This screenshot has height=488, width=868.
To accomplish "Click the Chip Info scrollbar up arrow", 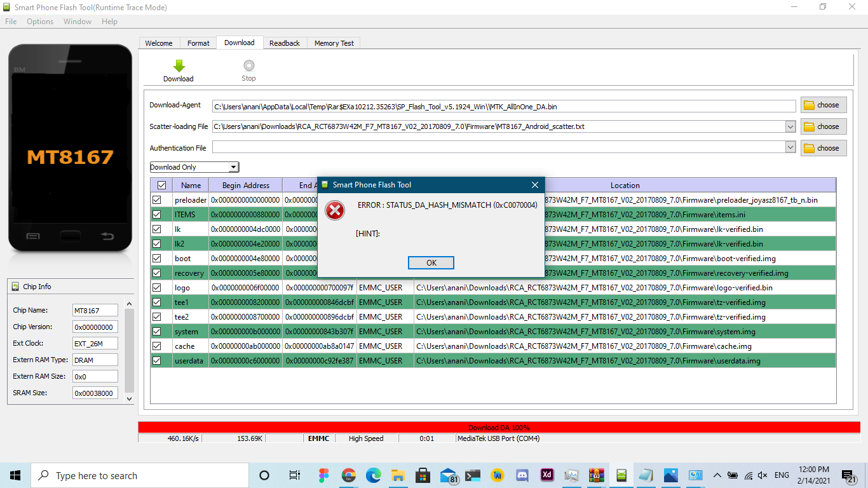I will (x=130, y=304).
